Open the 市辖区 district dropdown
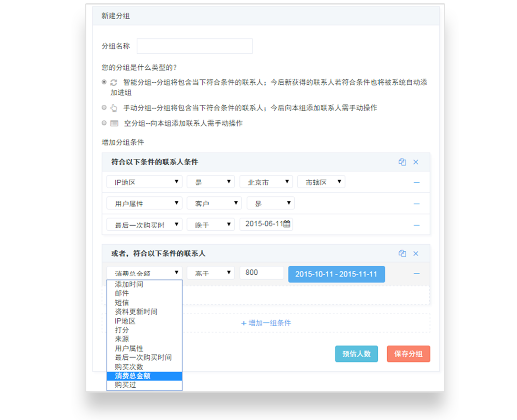Screen dimensions: 517x420 tap(321, 182)
